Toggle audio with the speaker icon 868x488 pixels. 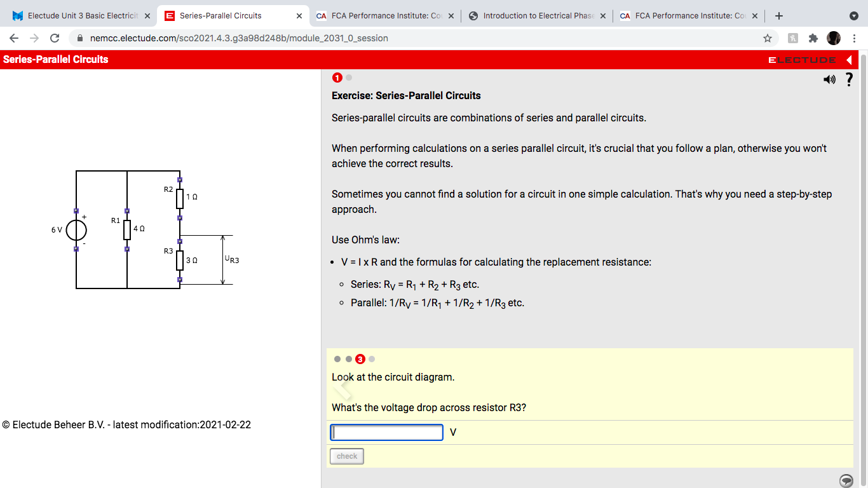pyautogui.click(x=829, y=79)
